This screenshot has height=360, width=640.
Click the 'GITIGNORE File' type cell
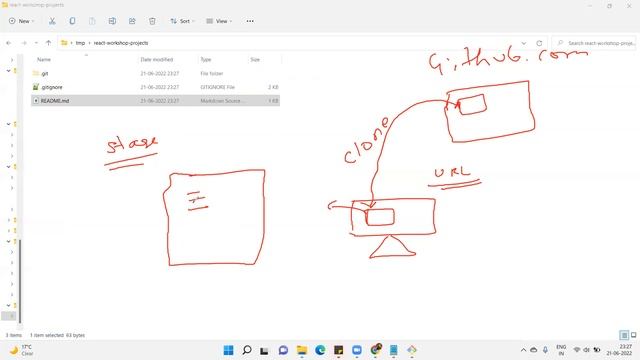(x=218, y=87)
